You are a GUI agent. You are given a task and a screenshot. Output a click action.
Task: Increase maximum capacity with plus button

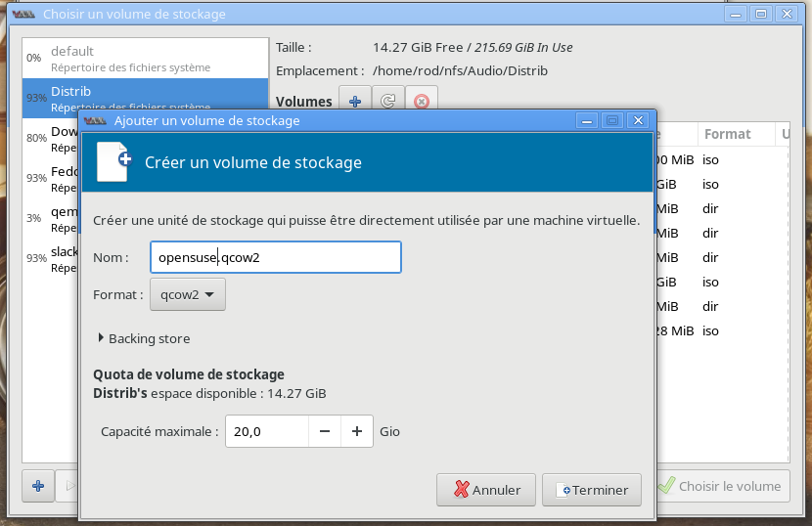pos(357,431)
